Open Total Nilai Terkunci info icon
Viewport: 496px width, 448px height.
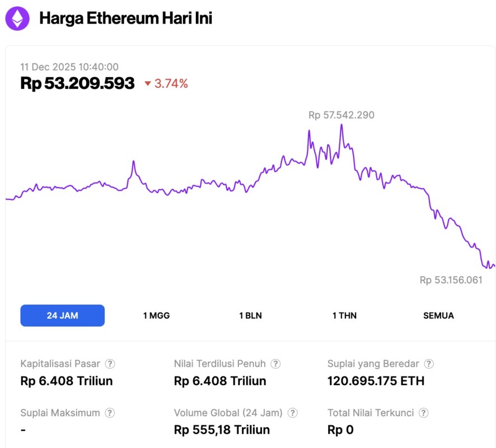tap(424, 413)
